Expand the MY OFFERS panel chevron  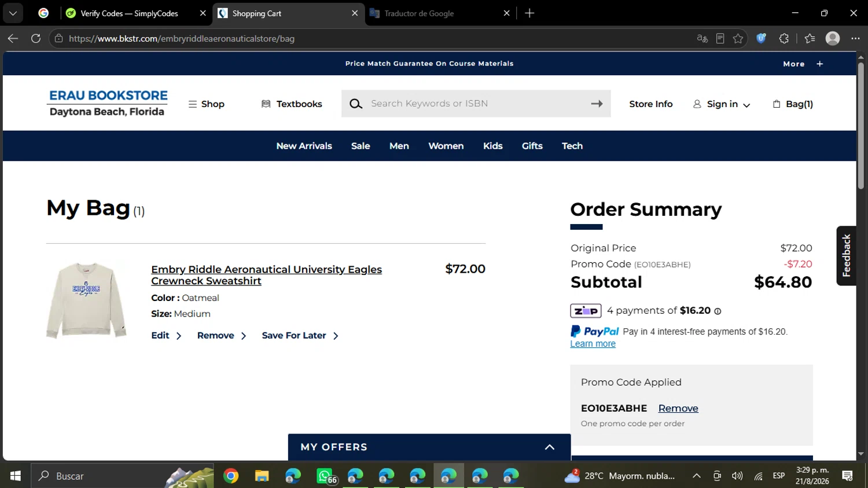coord(550,447)
